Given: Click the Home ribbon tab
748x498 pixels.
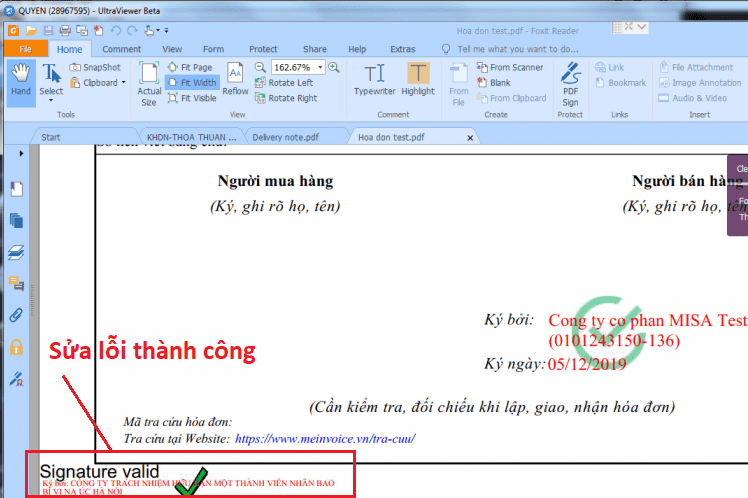Looking at the screenshot, I should point(70,49).
